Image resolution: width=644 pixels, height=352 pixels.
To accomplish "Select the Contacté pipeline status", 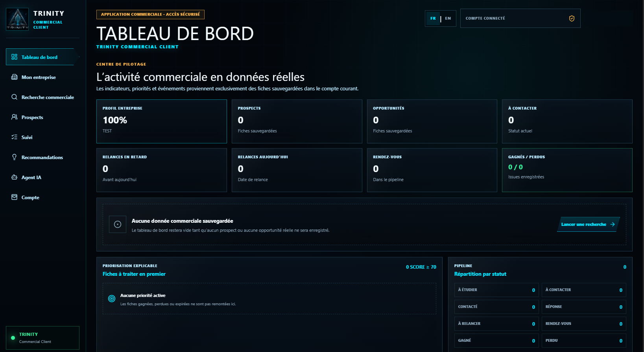I will point(496,307).
